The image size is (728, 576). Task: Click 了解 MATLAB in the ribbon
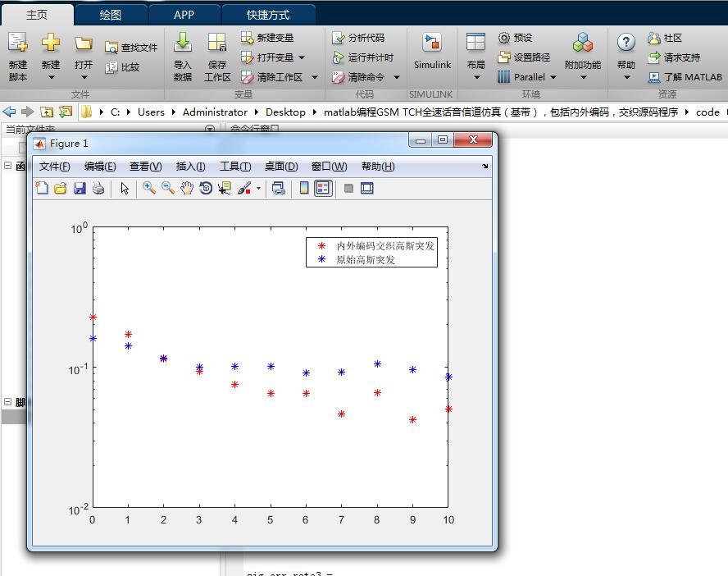pyautogui.click(x=685, y=77)
